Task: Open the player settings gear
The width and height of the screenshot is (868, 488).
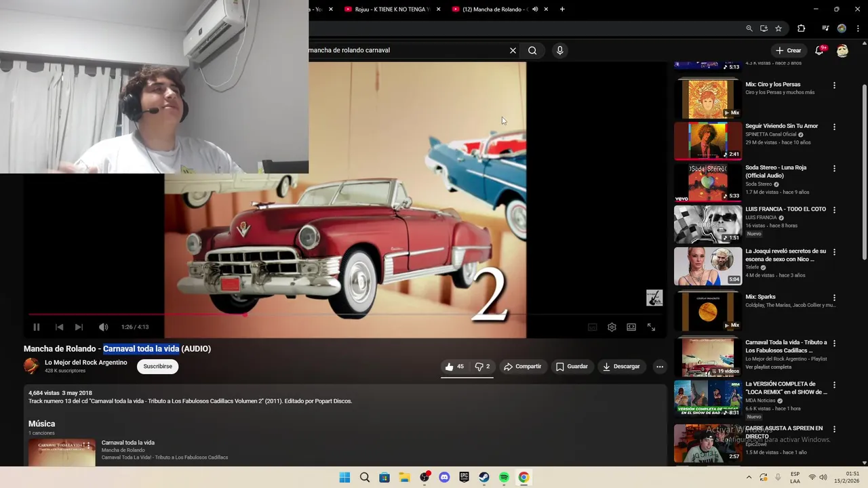Action: pyautogui.click(x=612, y=327)
